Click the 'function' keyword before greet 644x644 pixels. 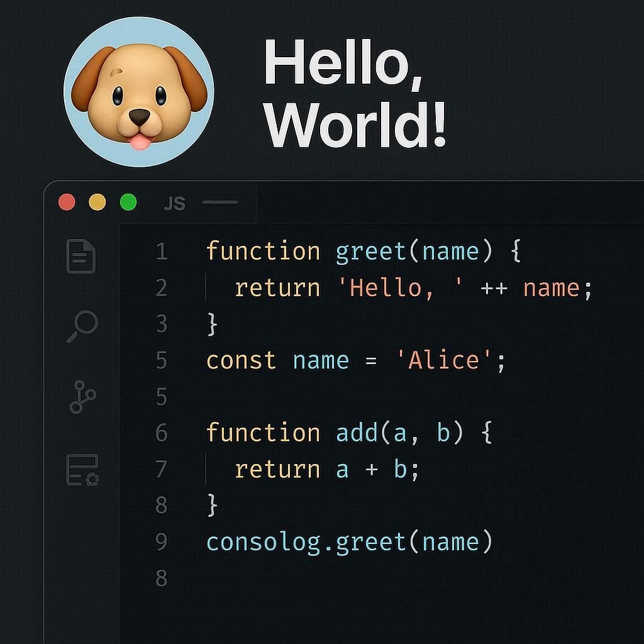[263, 251]
